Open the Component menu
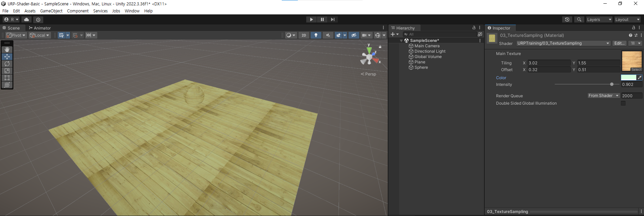The width and height of the screenshot is (644, 216). (78, 11)
